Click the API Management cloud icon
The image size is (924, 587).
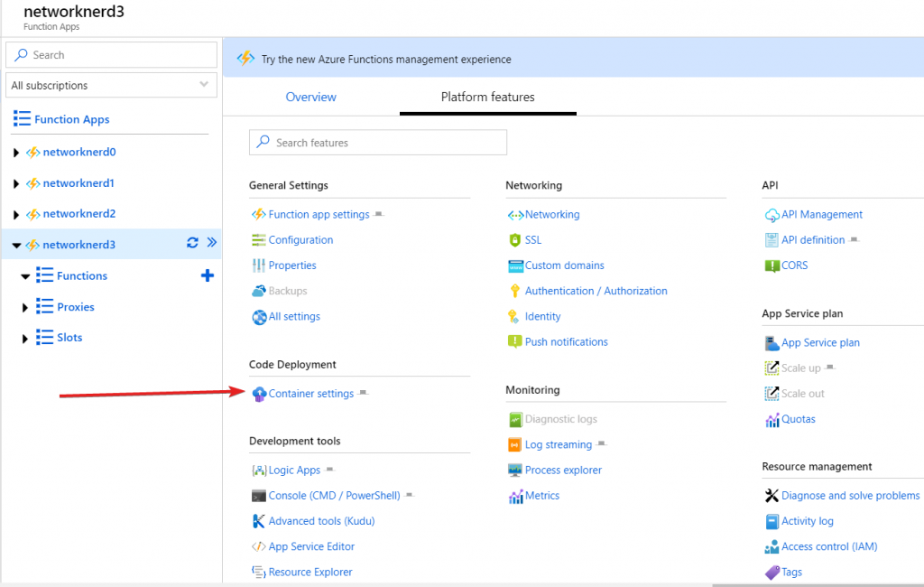[772, 215]
